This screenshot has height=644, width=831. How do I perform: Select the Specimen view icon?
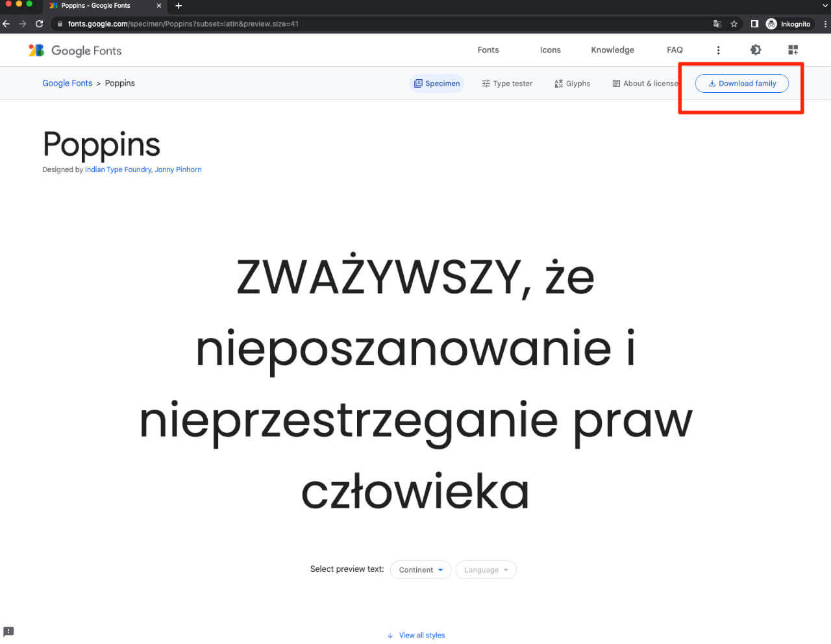click(418, 83)
